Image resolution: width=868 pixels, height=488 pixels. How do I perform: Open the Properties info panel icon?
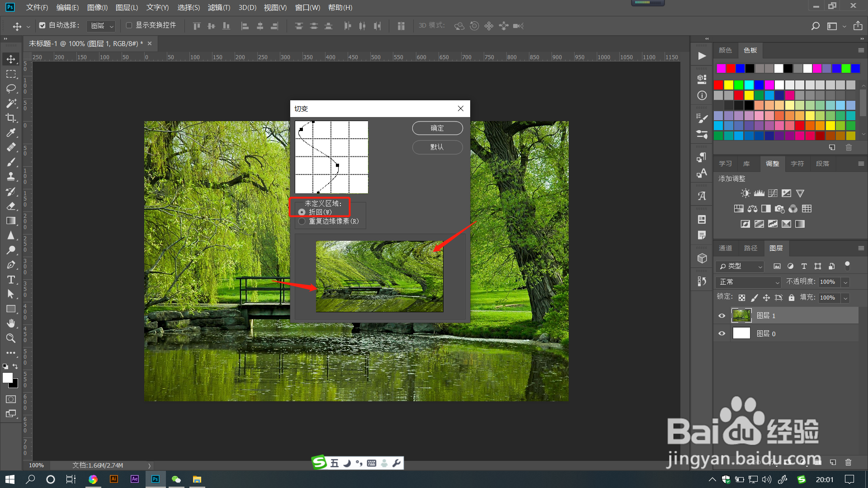click(702, 95)
